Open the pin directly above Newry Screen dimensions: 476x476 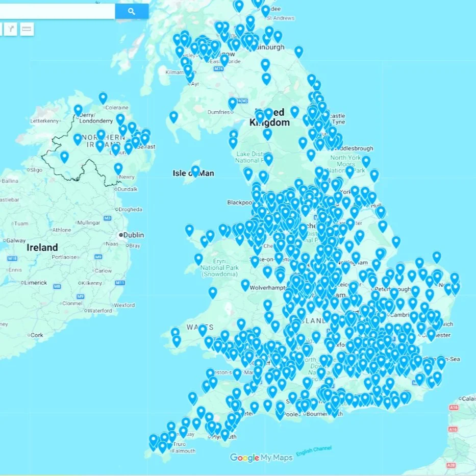118,169
